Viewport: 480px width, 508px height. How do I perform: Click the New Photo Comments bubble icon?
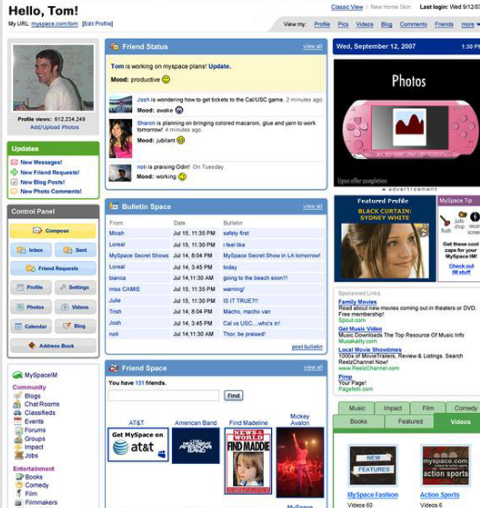coord(14,191)
